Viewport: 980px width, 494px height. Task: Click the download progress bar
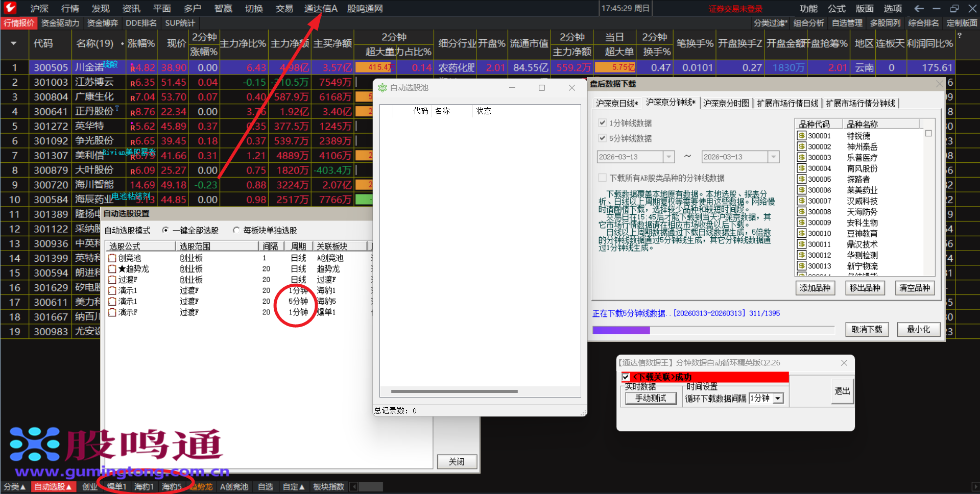pos(713,330)
